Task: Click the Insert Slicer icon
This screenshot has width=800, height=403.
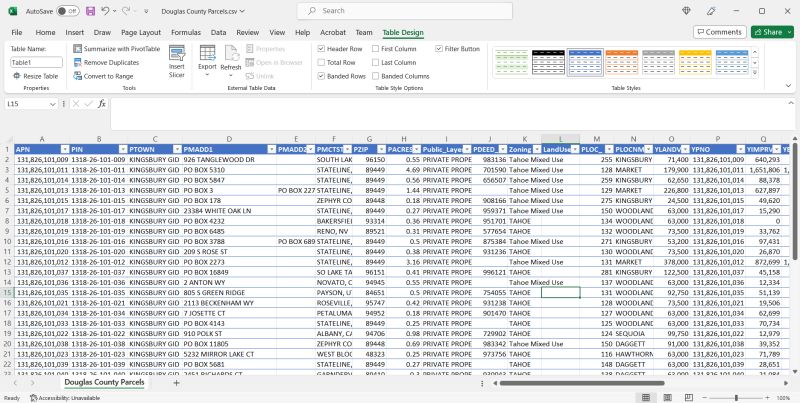Action: click(177, 54)
